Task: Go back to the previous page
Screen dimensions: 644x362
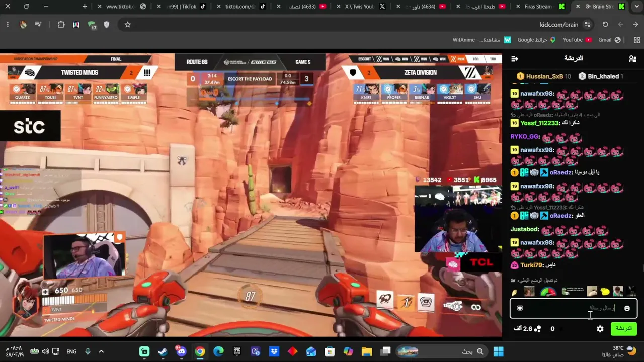Action: pos(636,24)
